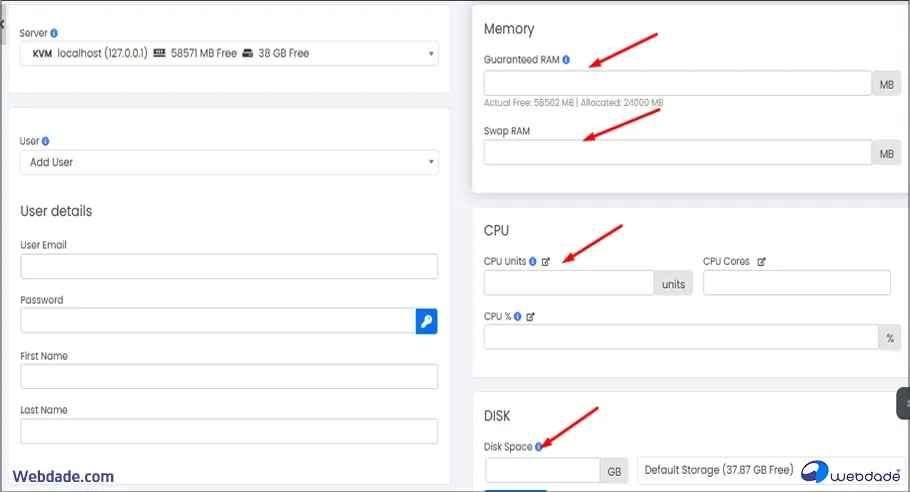
Task: Open the CPU Cores external edit icon
Action: click(x=761, y=261)
